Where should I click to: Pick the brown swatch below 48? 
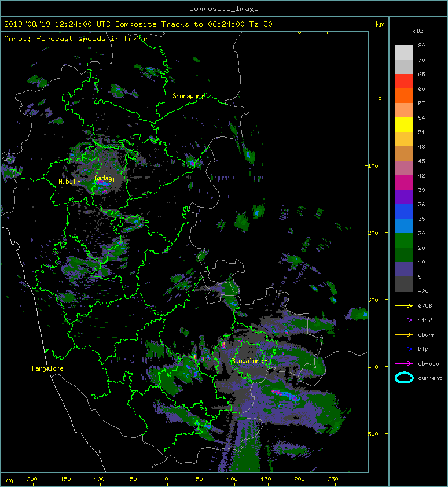point(404,153)
